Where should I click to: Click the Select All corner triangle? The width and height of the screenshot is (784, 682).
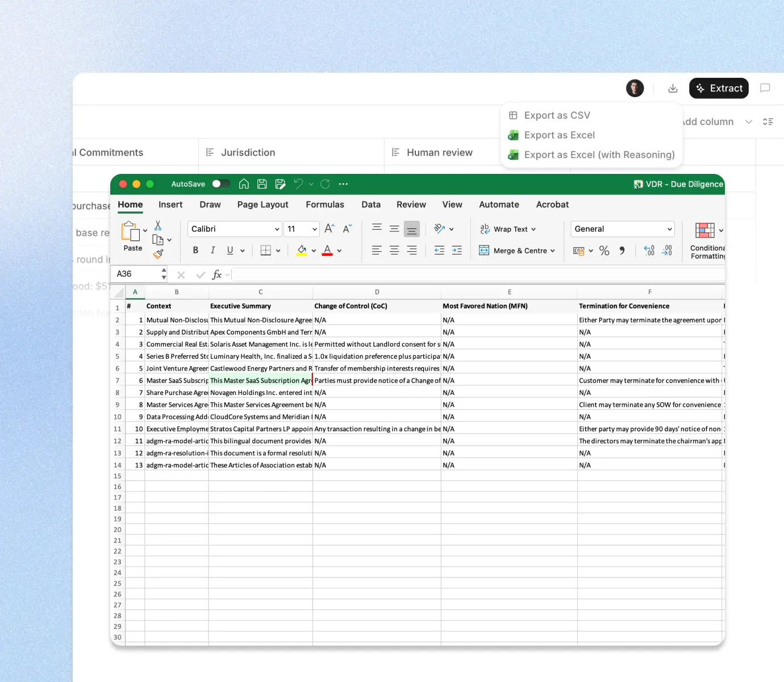118,293
